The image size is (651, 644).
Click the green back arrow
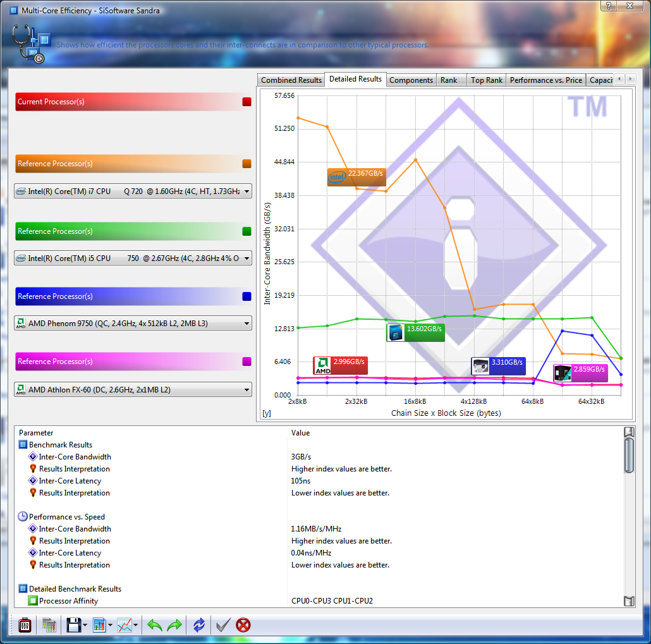tap(154, 625)
